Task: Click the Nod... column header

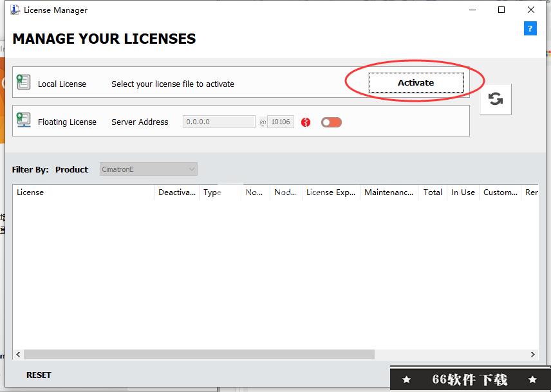Action: click(286, 192)
